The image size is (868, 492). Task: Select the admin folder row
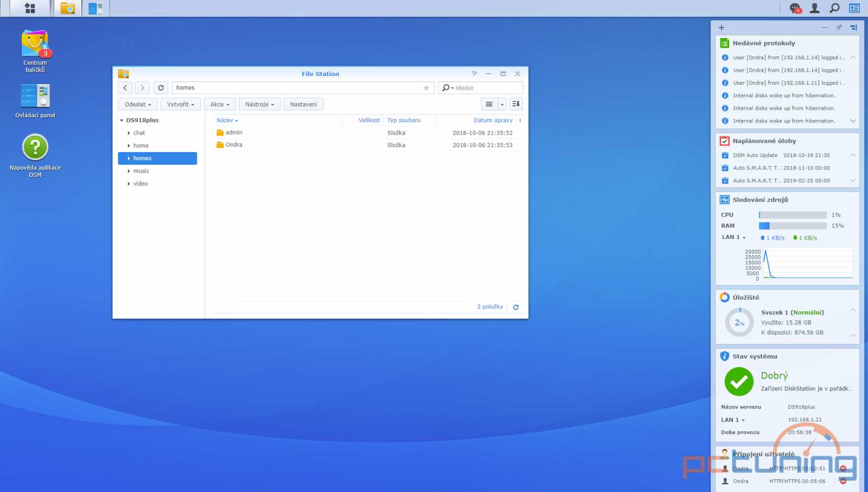(367, 133)
